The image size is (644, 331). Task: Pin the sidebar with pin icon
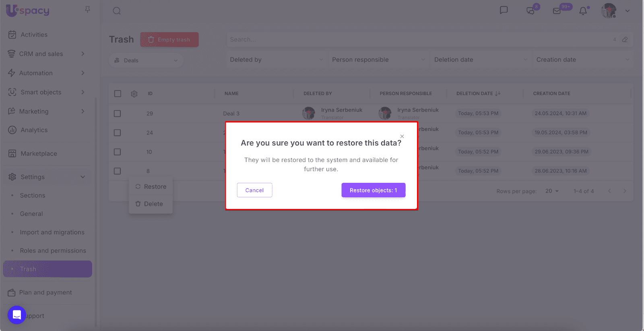pos(87,9)
